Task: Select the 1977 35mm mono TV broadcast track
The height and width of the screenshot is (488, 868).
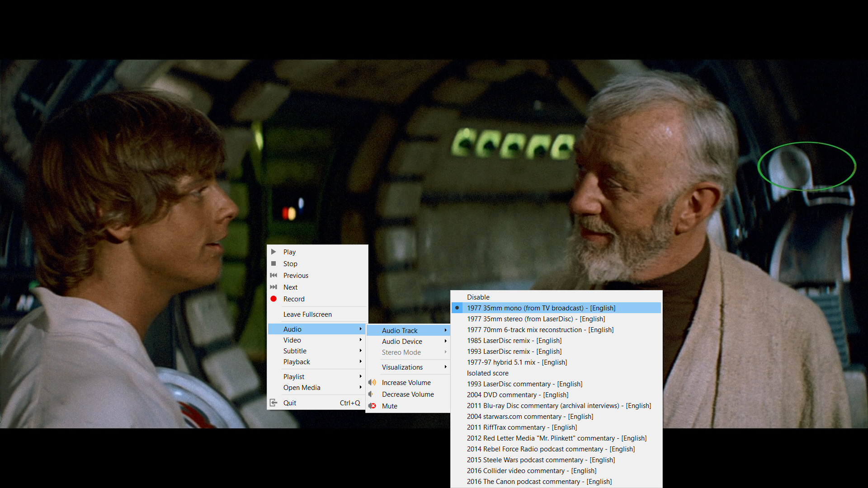Action: click(556, 308)
